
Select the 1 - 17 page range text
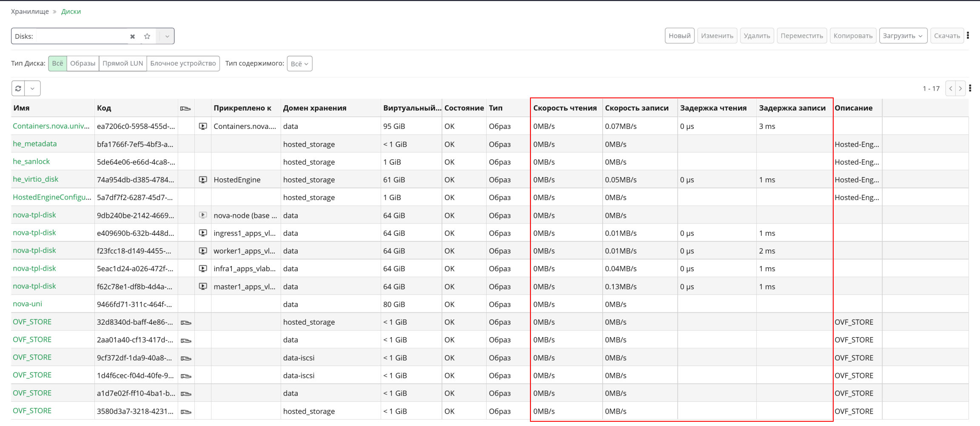click(931, 89)
